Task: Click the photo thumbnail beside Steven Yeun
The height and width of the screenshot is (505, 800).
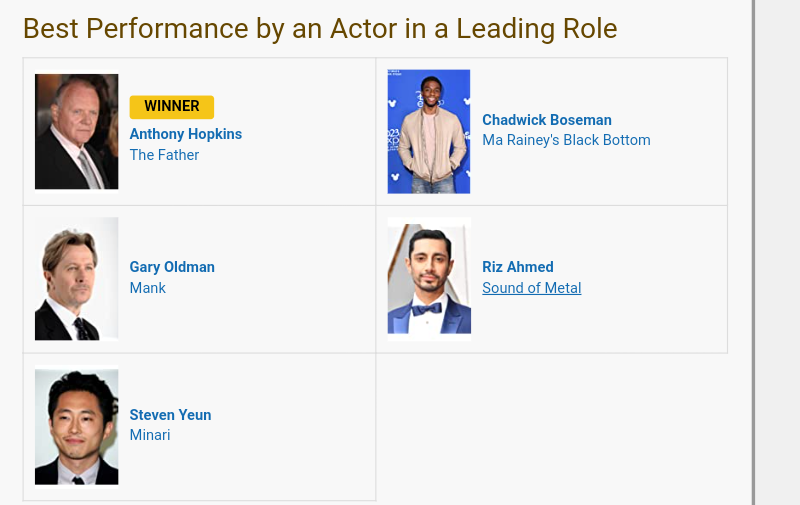Action: (x=76, y=426)
